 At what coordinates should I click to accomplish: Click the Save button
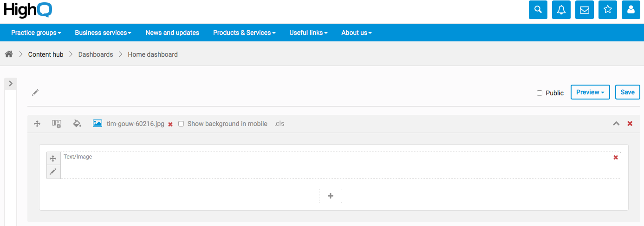tap(627, 92)
